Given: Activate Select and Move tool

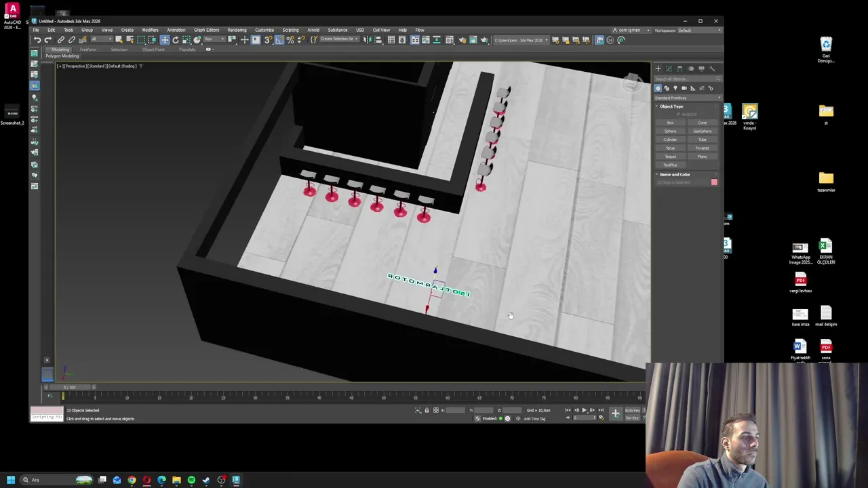Looking at the screenshot, I should (x=164, y=39).
